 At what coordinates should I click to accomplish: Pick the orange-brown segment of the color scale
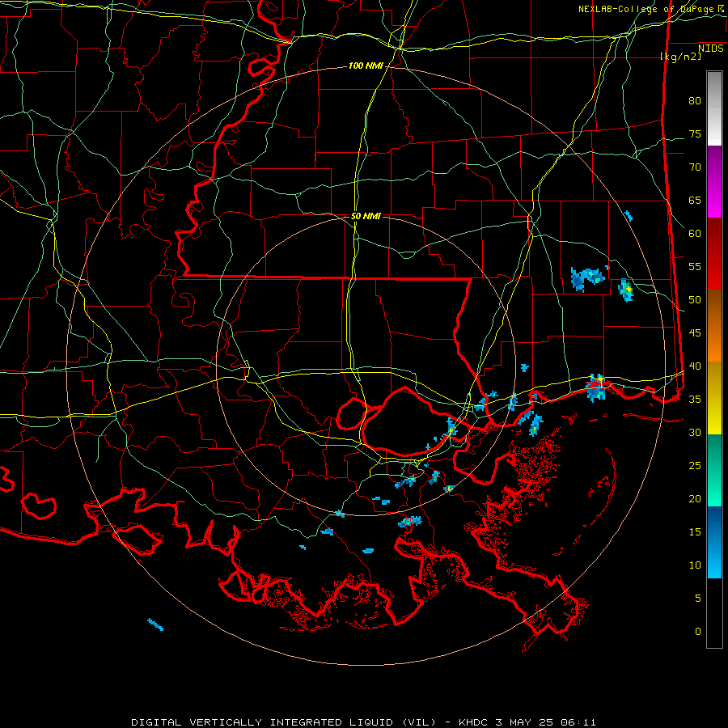[x=714, y=326]
